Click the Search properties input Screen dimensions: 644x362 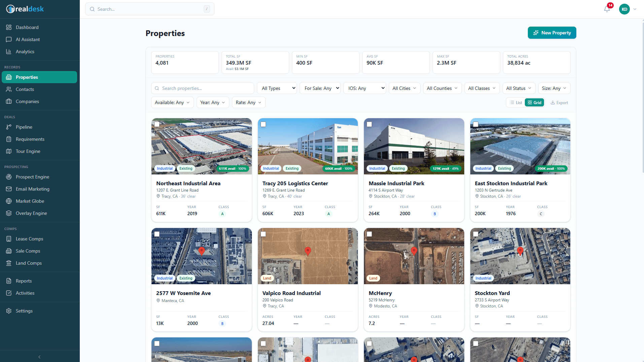click(203, 88)
